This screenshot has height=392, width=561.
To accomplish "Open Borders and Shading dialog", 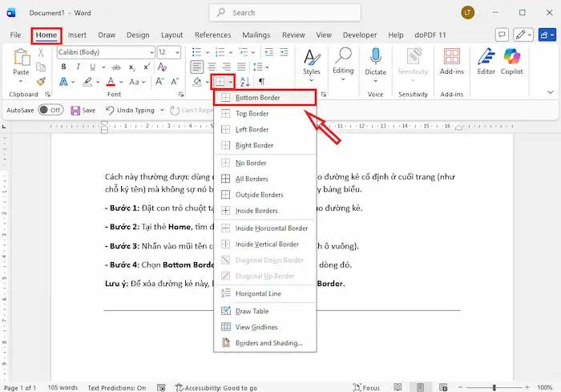I will pyautogui.click(x=268, y=343).
